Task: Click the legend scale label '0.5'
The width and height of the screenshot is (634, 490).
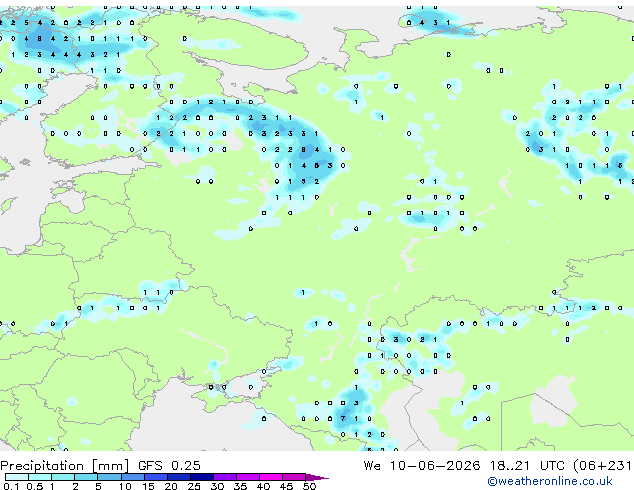Action: (x=35, y=486)
